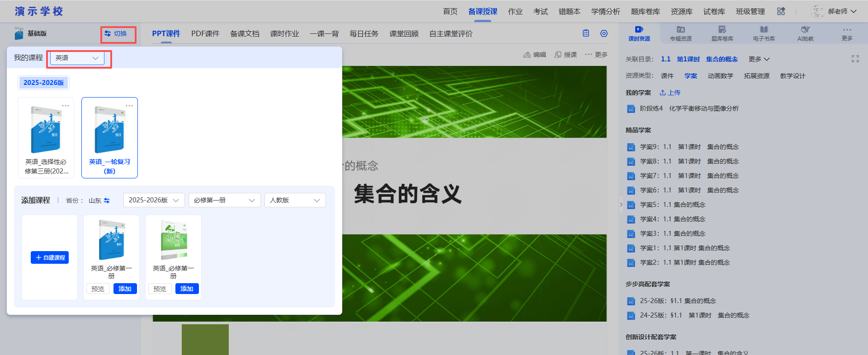Open the circular settings icon beside clipboard
This screenshot has height=355, width=868.
[604, 33]
